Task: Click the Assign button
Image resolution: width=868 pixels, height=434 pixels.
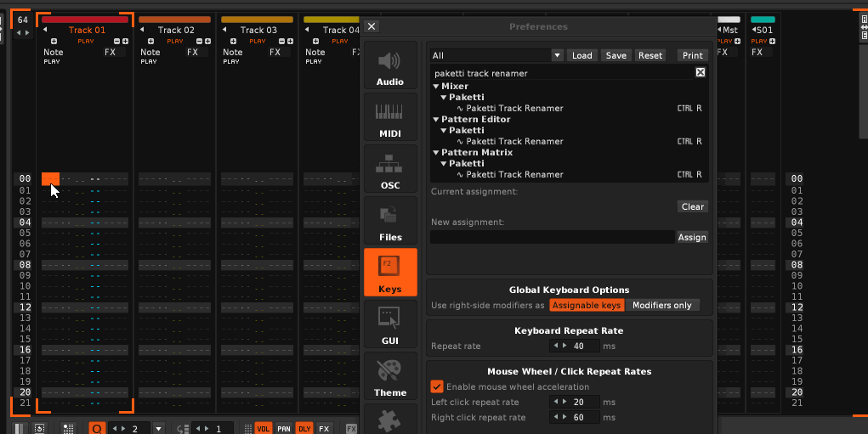Action: click(692, 238)
